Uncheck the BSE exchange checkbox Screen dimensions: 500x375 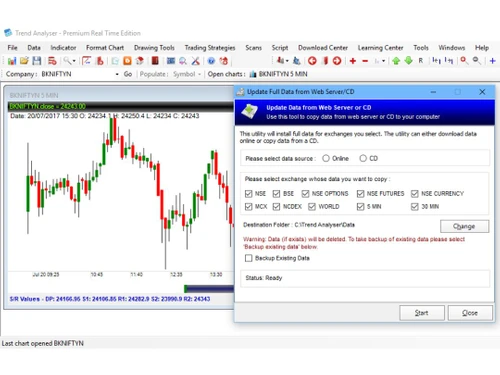click(276, 194)
